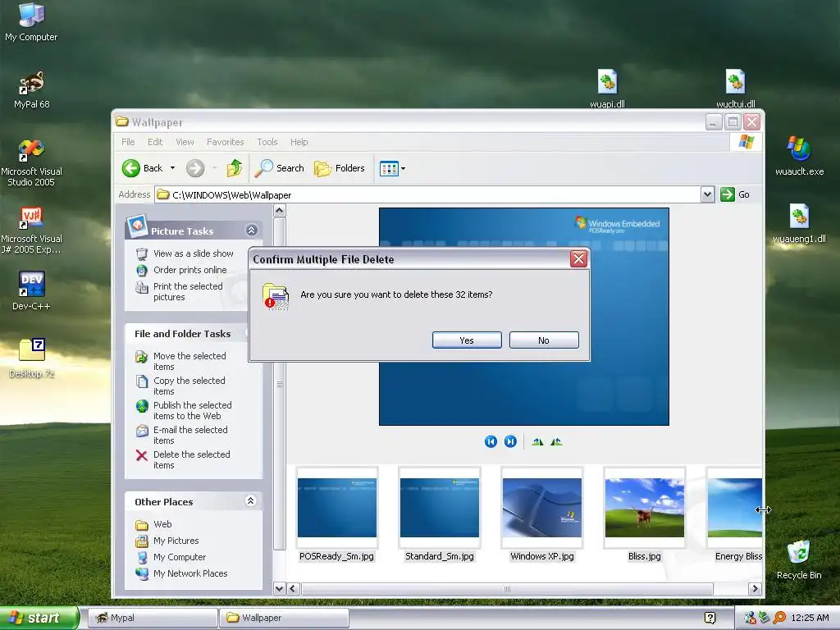This screenshot has height=630, width=840.
Task: Open My Pictures in Other Places
Action: (x=176, y=541)
